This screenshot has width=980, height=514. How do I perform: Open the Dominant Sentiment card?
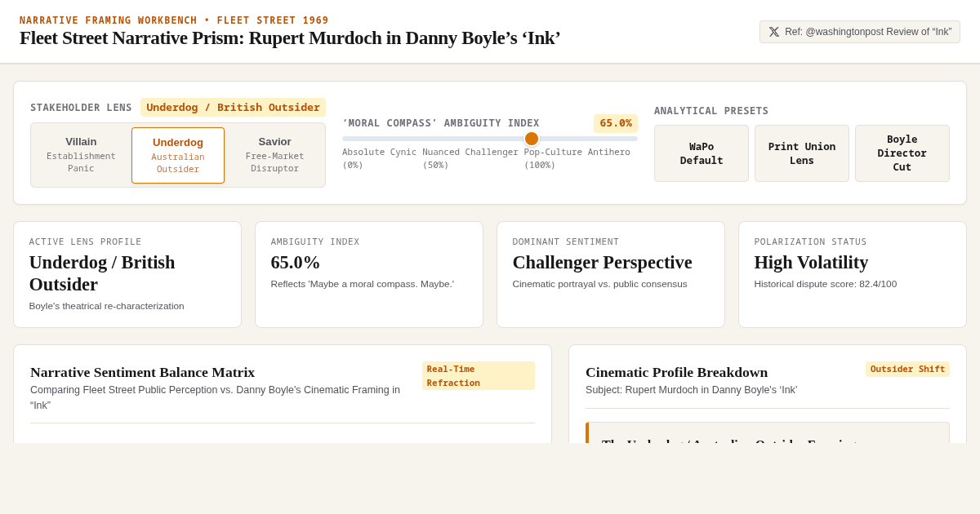611,274
